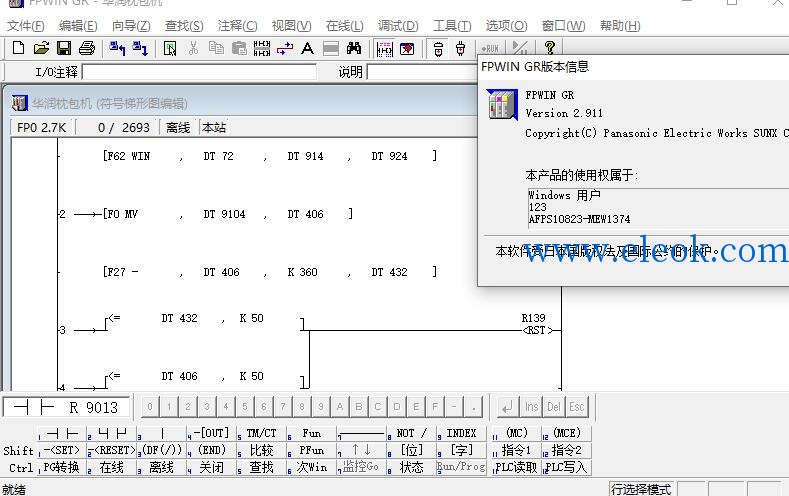The width and height of the screenshot is (789, 496).
Task: Click the PFun function key
Action: click(311, 450)
